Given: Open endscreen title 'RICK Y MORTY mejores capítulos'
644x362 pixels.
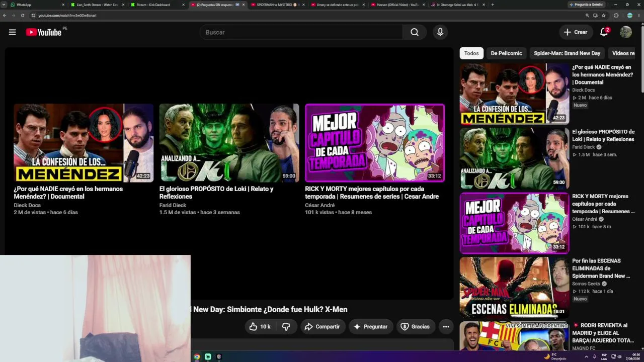Looking at the screenshot, I should (372, 193).
